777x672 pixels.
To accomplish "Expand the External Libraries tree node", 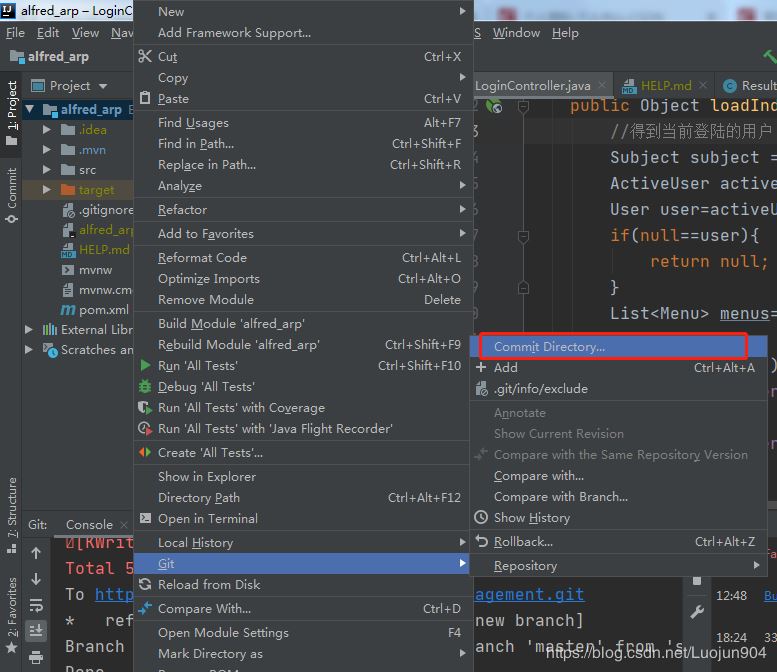I will click(x=30, y=330).
